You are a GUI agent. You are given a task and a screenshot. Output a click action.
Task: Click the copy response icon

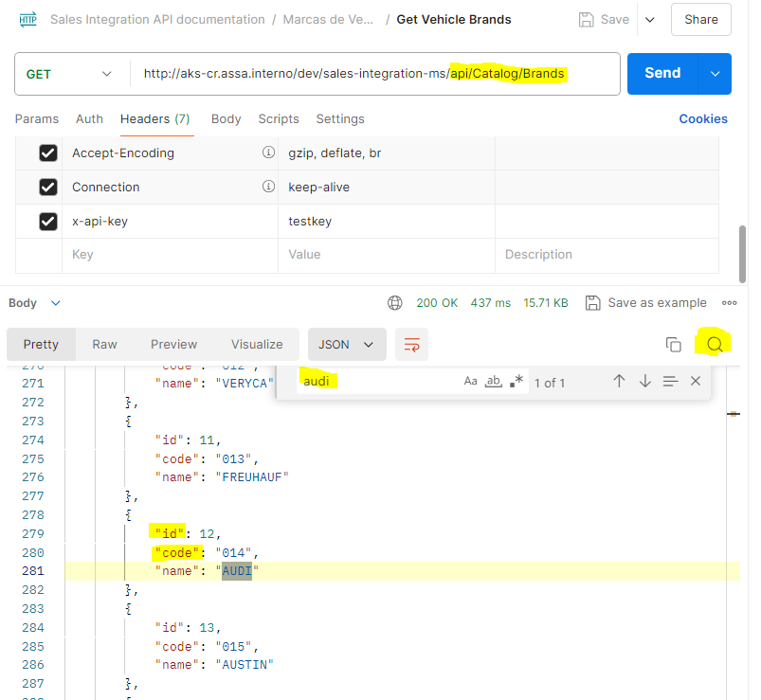[x=673, y=345]
